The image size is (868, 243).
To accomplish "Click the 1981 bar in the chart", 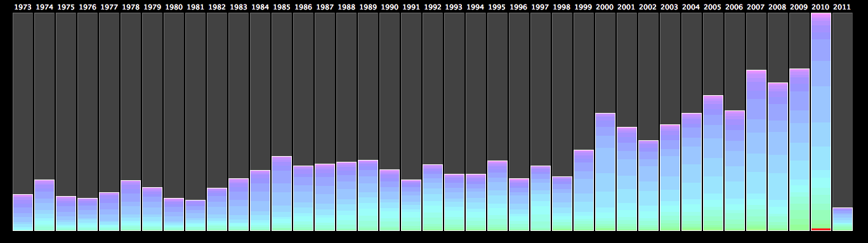I will [x=195, y=215].
